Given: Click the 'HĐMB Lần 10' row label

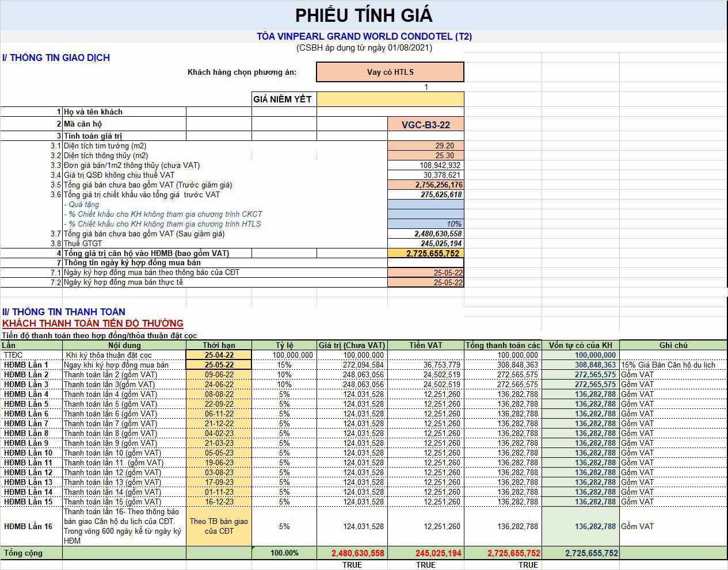Looking at the screenshot, I should [x=28, y=453].
